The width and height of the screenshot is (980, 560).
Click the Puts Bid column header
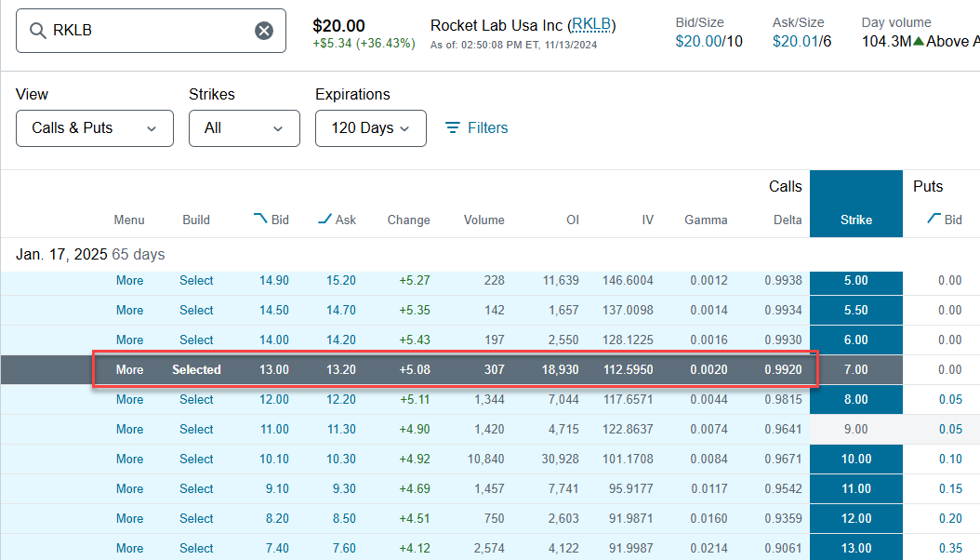pos(945,220)
